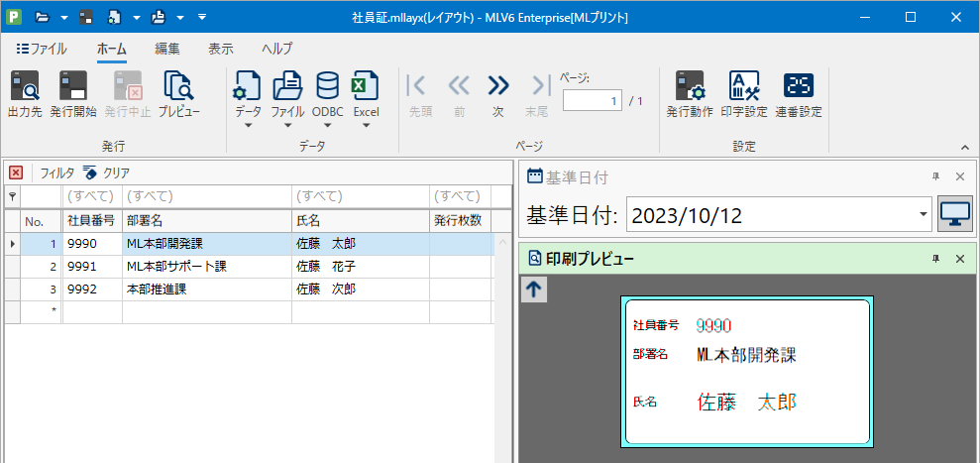The height and width of the screenshot is (463, 980).
Task: Expand the Excel dropdown arrow
Action: tap(367, 125)
